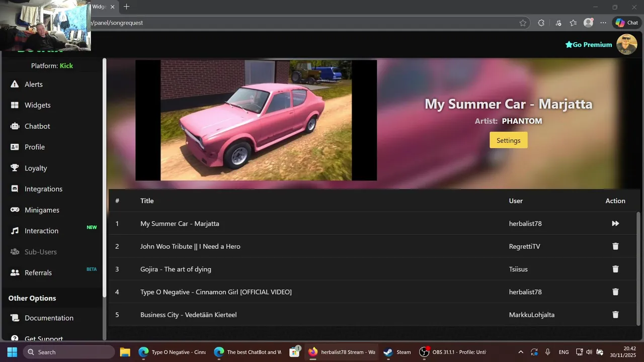Open the browser extensions puzzle icon

[541, 23]
